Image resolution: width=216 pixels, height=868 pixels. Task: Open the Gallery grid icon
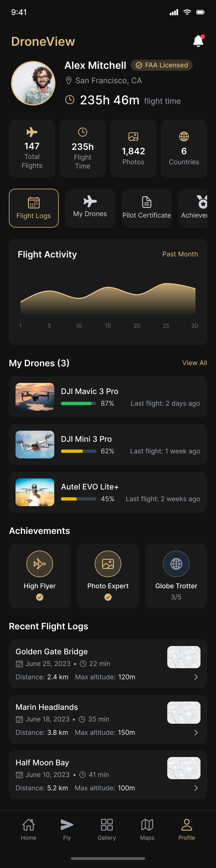pos(107,824)
